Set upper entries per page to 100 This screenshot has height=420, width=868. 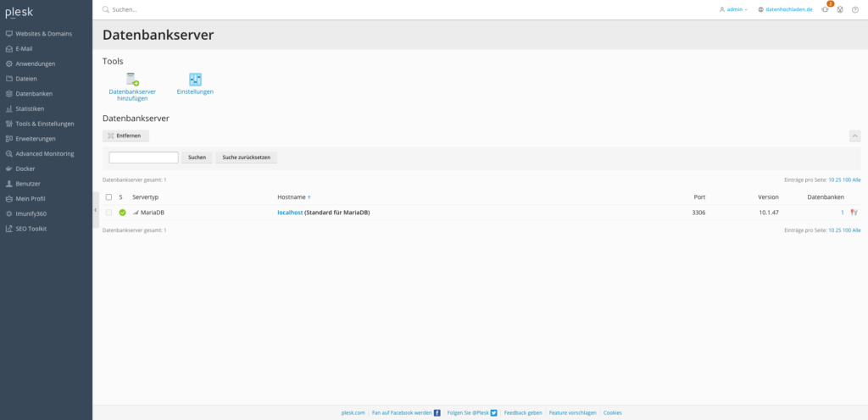click(847, 180)
